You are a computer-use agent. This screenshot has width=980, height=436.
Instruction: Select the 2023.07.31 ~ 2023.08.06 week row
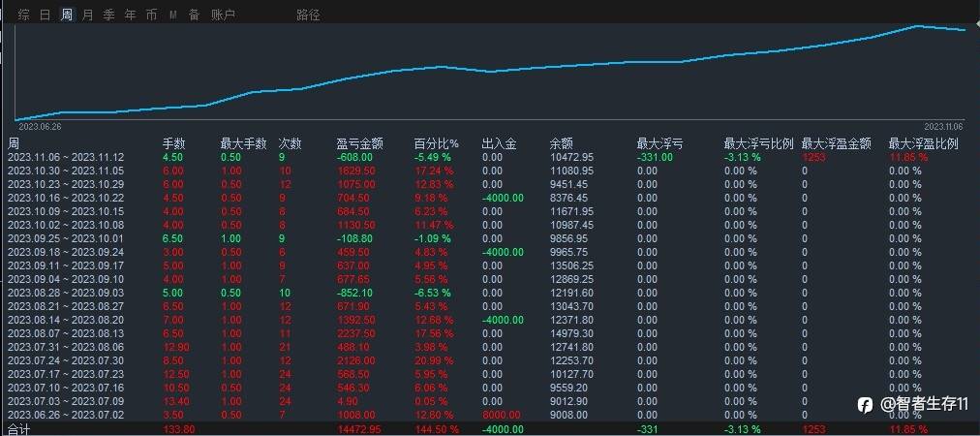[x=490, y=347]
